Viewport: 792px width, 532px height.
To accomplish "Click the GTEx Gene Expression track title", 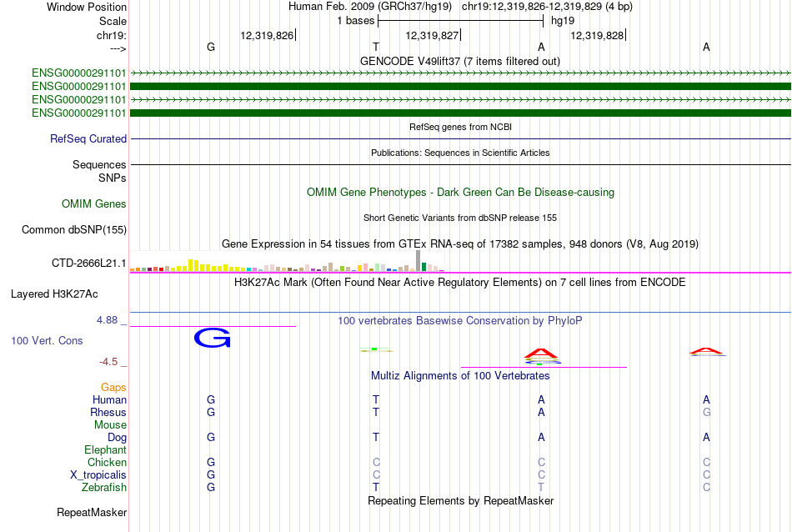I will (460, 244).
